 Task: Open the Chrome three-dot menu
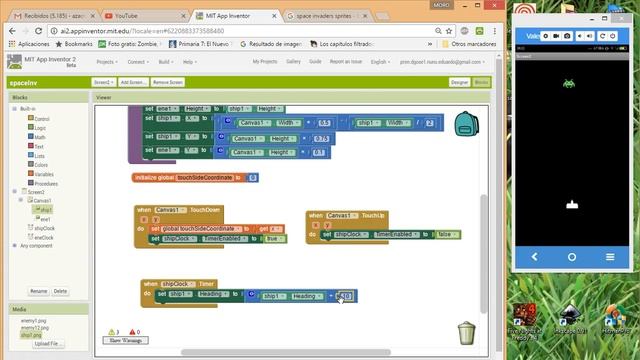click(x=494, y=31)
